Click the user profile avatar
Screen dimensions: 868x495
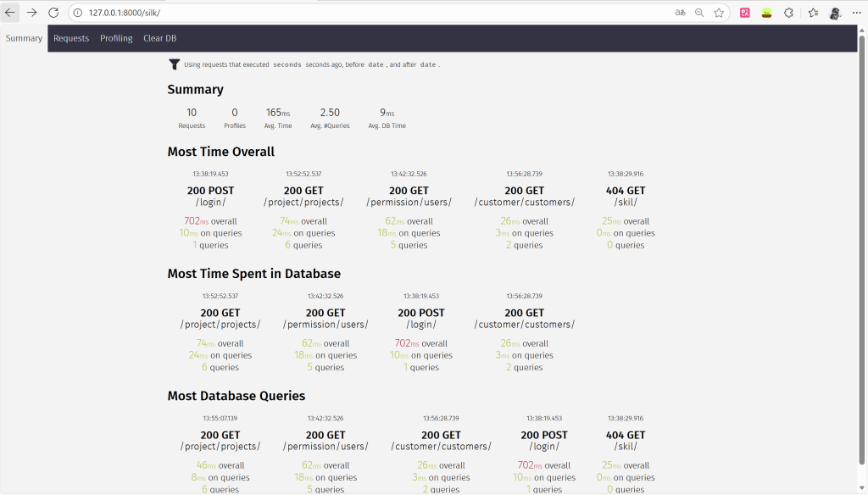tap(835, 13)
